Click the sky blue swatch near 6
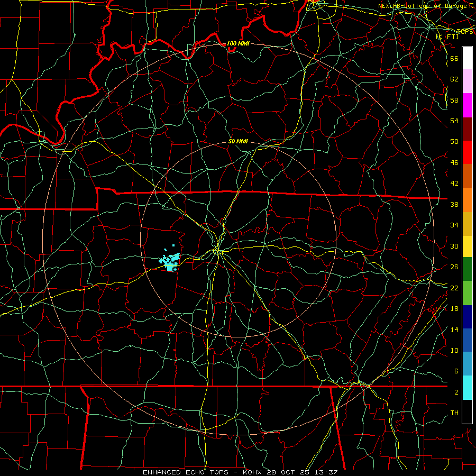This screenshot has height=476, width=476. [467, 364]
